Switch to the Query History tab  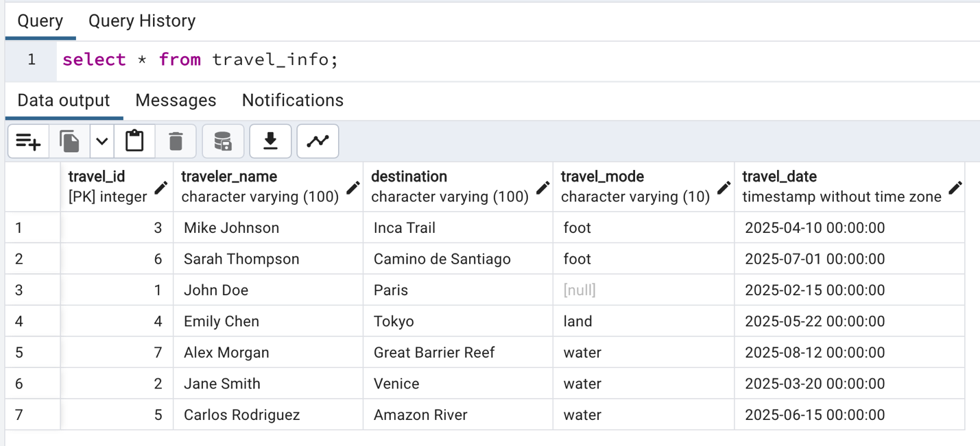142,21
